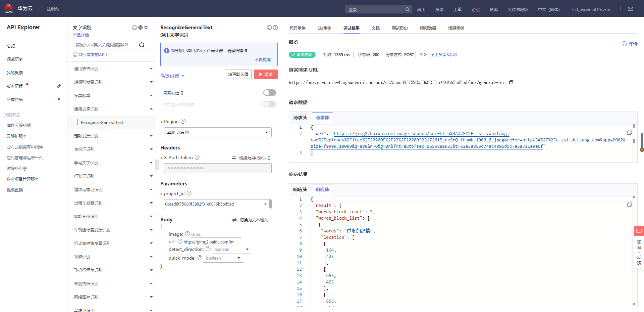Click the link icon beside 版本历程
The image size is (644, 312).
[x=59, y=86]
